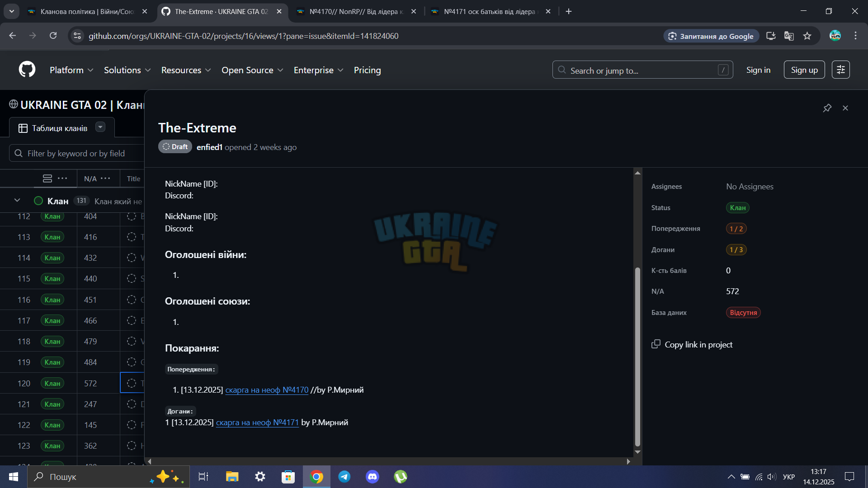Click the Відсутня database status badge
The width and height of the screenshot is (868, 488).
coord(743,313)
